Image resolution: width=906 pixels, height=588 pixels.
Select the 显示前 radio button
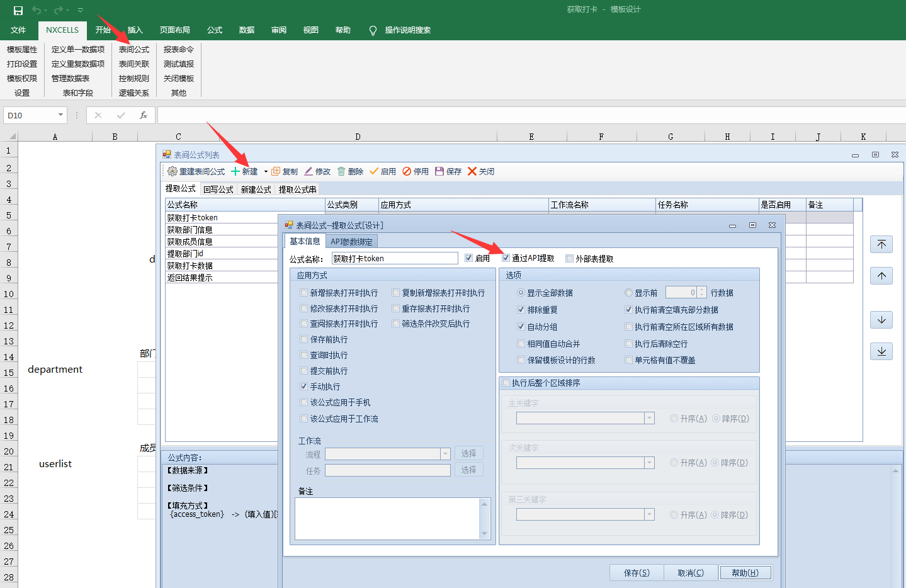click(x=628, y=293)
